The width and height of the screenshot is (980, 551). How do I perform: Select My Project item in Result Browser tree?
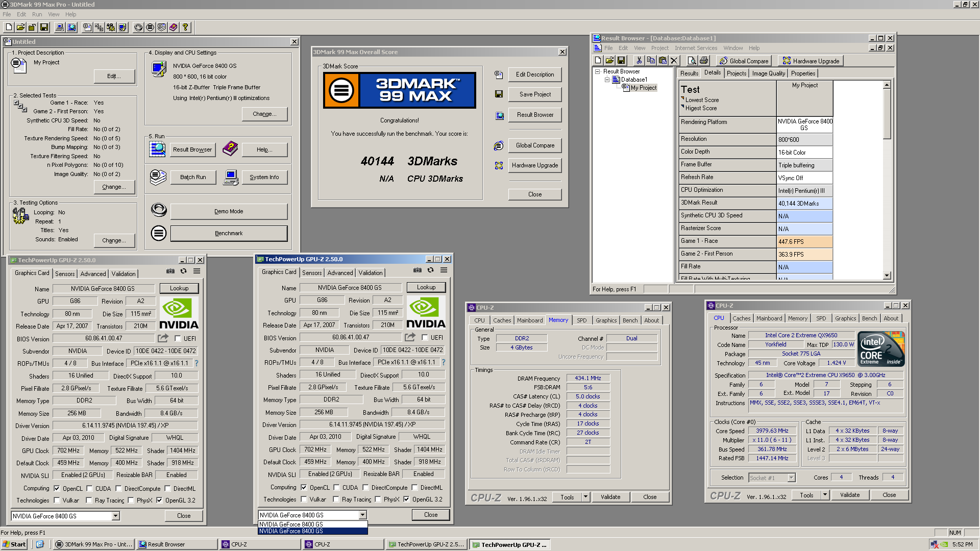(x=643, y=88)
